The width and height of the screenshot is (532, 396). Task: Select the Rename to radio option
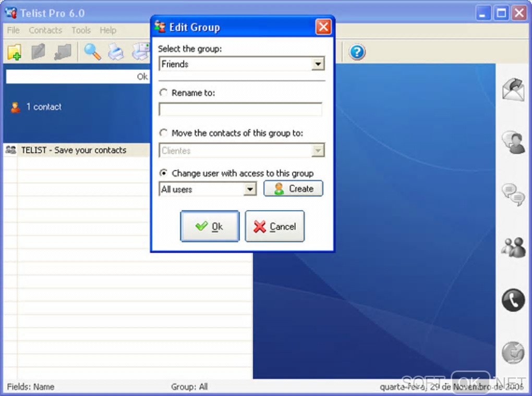[164, 93]
